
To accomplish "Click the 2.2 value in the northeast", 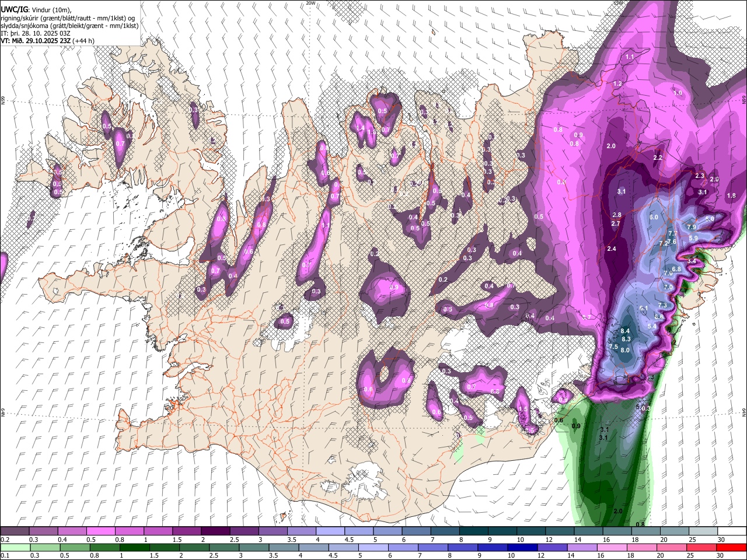I will pos(658,158).
